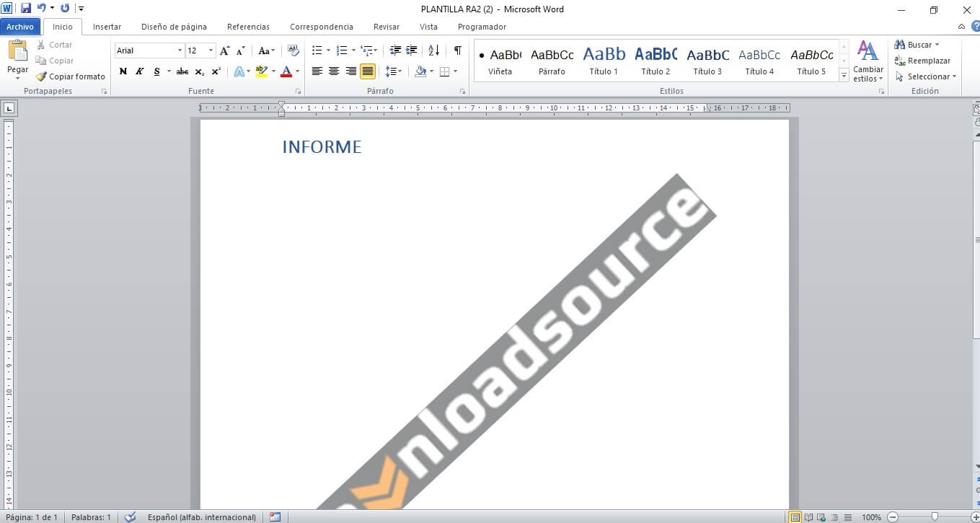This screenshot has width=980, height=523.
Task: Open the Estilos pane launcher
Action: (x=881, y=92)
